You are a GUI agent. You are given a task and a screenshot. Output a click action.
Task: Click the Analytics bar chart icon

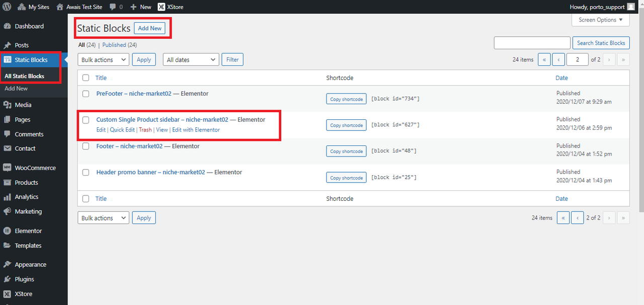(x=8, y=197)
